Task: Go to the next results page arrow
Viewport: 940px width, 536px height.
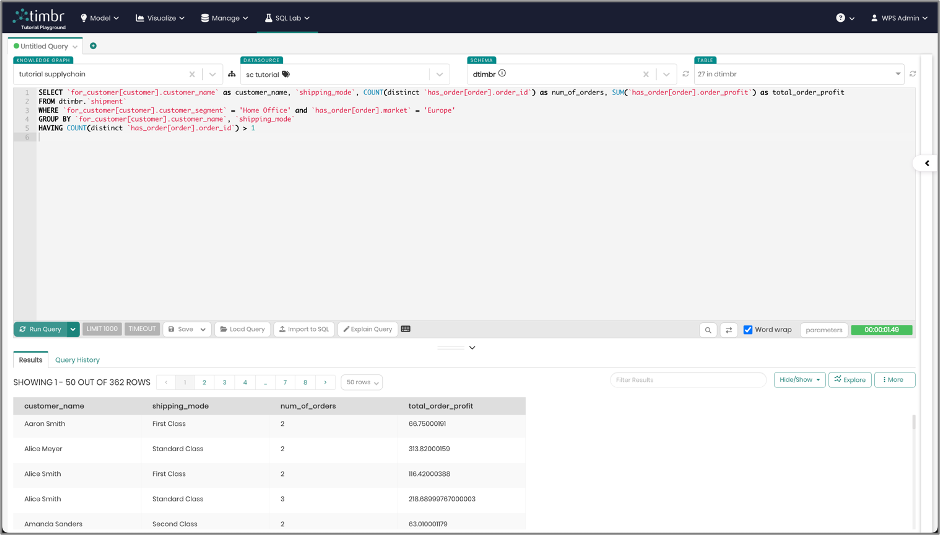Action: 326,383
